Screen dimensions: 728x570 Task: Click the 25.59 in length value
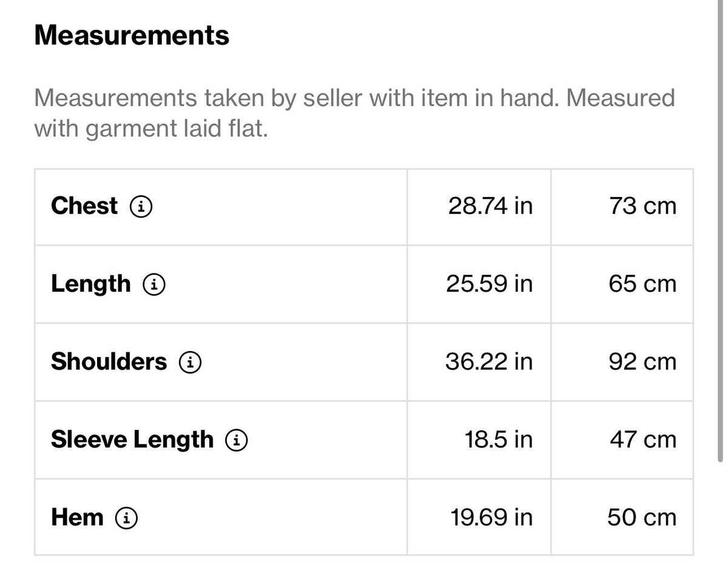(490, 284)
